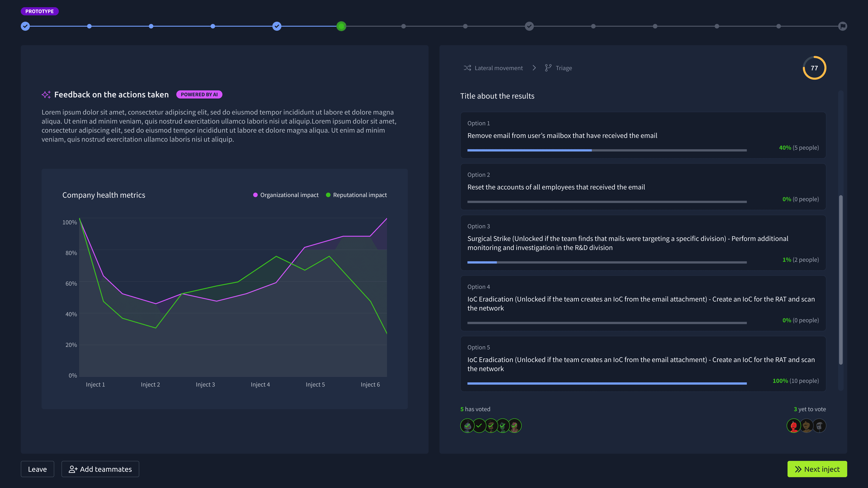Click the first voted avatar with checkmark

[x=467, y=426]
